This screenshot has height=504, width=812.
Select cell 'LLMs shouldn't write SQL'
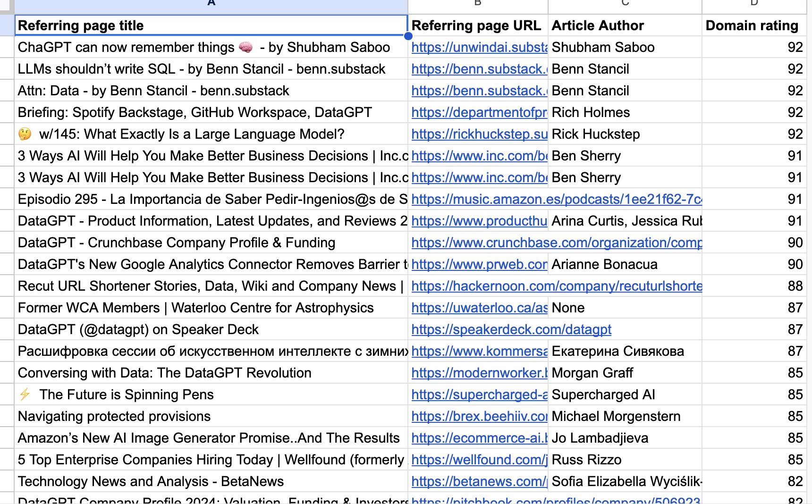pos(211,69)
